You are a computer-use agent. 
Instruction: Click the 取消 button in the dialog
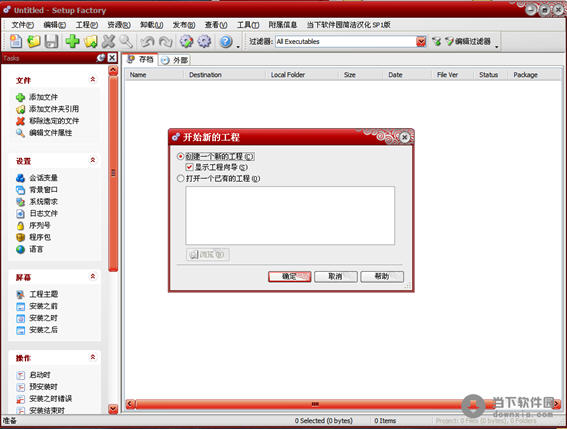(336, 277)
